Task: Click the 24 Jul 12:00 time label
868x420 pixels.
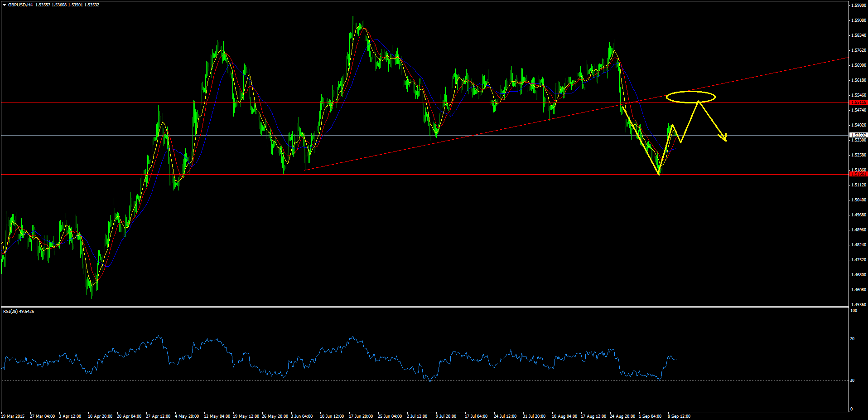Action: pyautogui.click(x=505, y=416)
